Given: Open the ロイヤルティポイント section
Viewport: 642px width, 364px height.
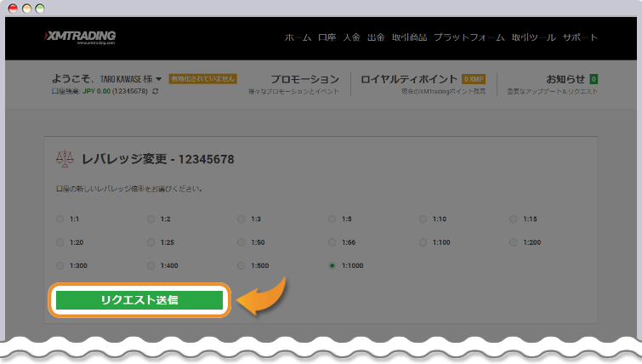Looking at the screenshot, I should 409,79.
